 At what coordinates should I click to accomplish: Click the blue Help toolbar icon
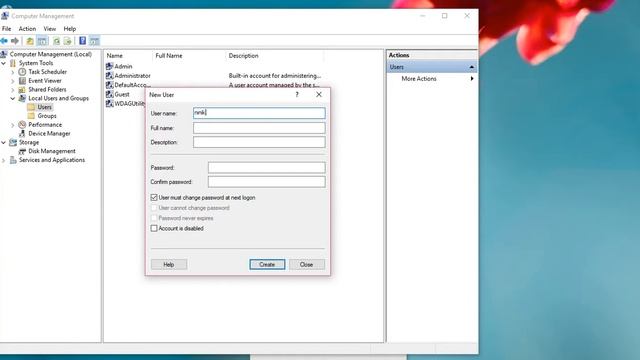pos(82,41)
